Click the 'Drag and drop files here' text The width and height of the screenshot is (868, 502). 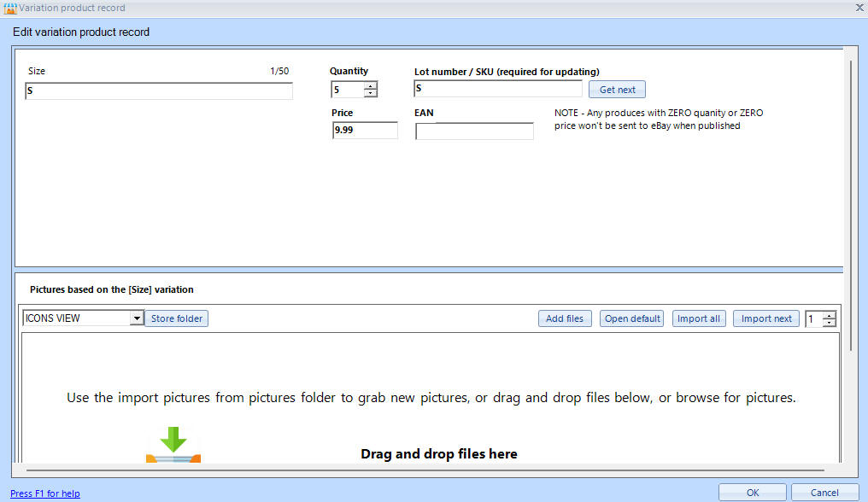439,454
